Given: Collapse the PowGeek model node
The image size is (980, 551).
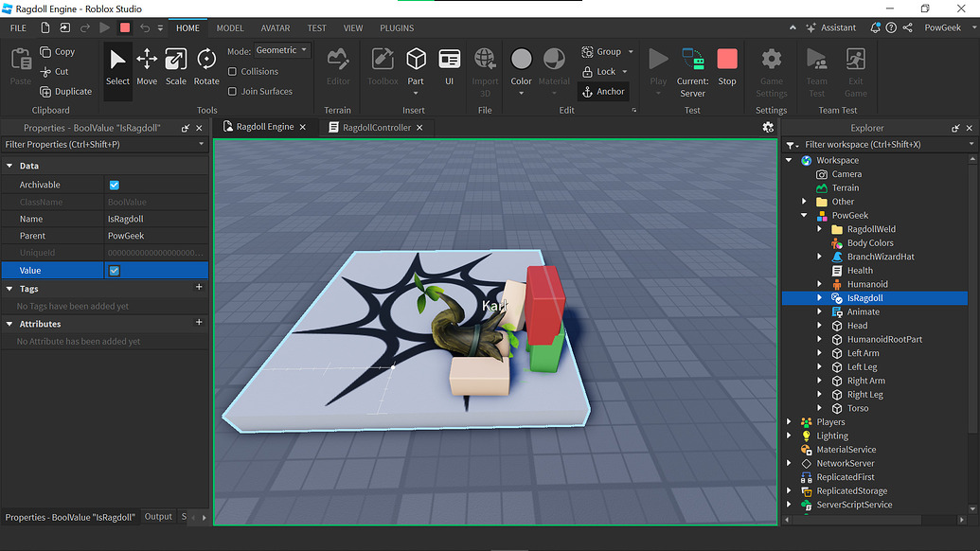Looking at the screenshot, I should point(805,215).
